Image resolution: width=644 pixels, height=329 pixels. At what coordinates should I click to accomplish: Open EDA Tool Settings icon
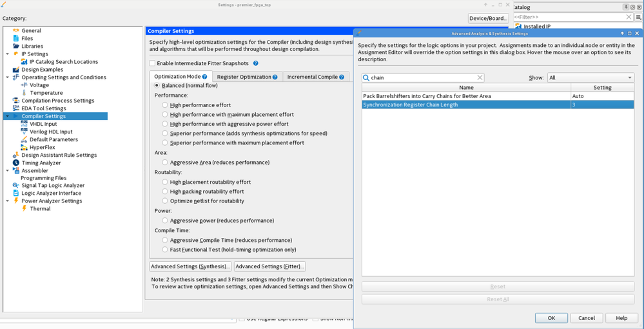coord(16,108)
